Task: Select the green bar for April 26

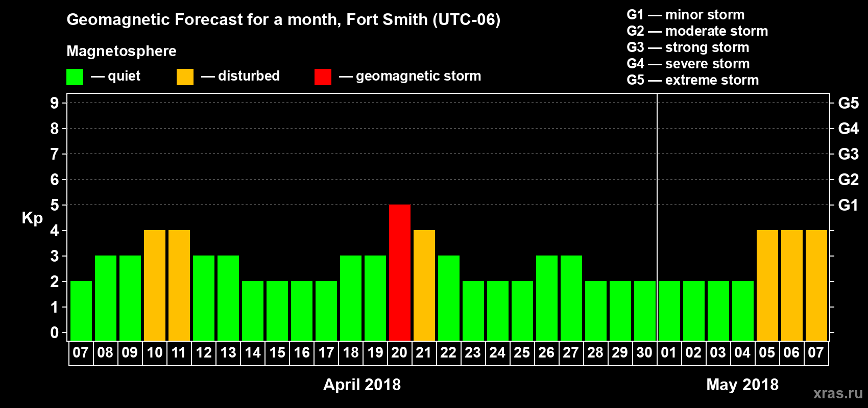Action: click(547, 298)
